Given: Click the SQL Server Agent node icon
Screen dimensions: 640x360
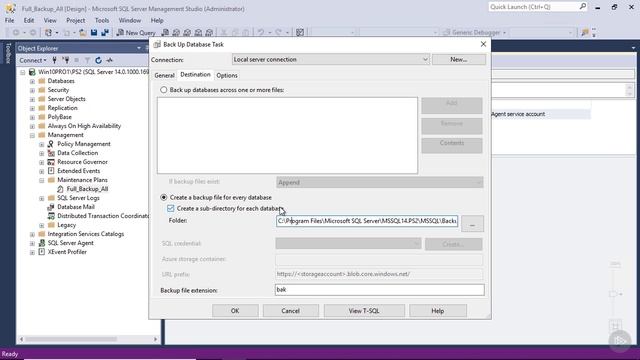Looking at the screenshot, I should point(42,243).
